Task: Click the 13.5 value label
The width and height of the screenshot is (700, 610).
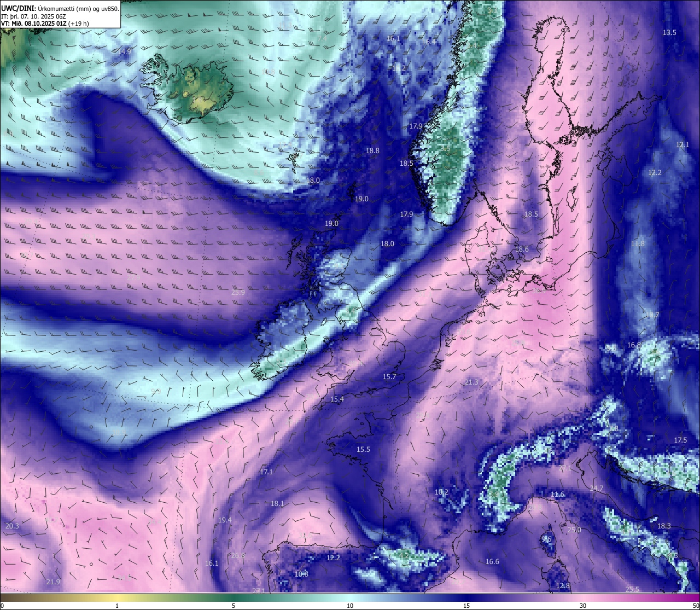Action: pyautogui.click(x=669, y=33)
